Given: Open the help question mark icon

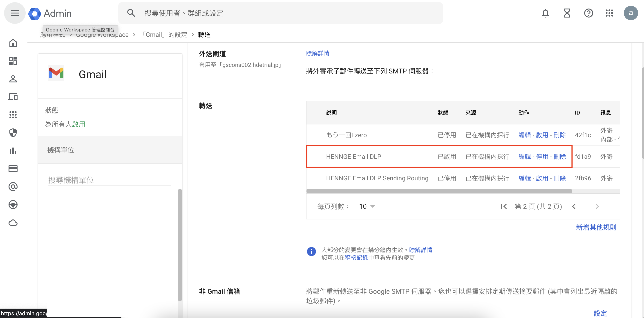Looking at the screenshot, I should [588, 13].
